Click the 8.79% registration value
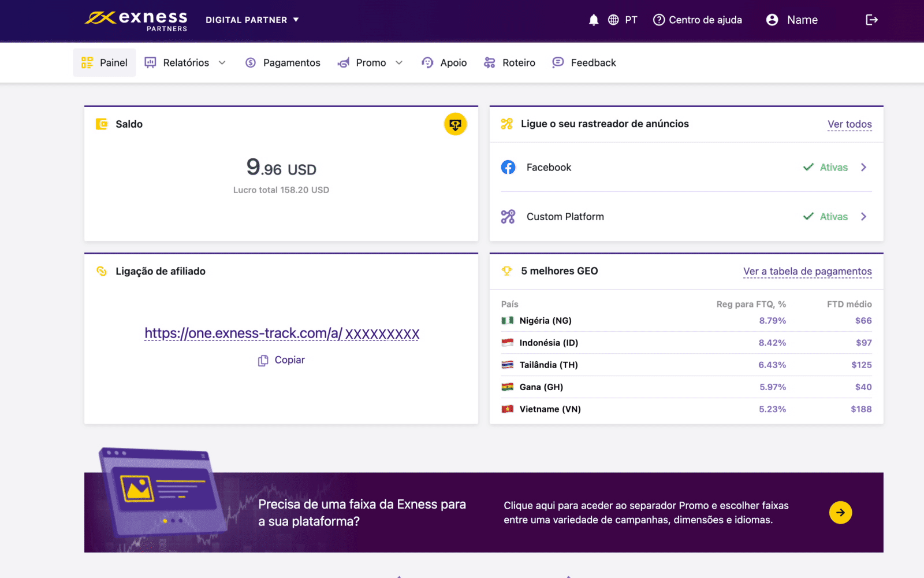 tap(772, 320)
